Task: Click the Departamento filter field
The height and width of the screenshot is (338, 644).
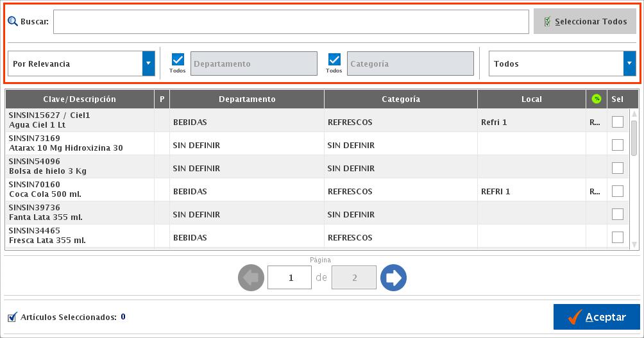Action: (x=254, y=63)
